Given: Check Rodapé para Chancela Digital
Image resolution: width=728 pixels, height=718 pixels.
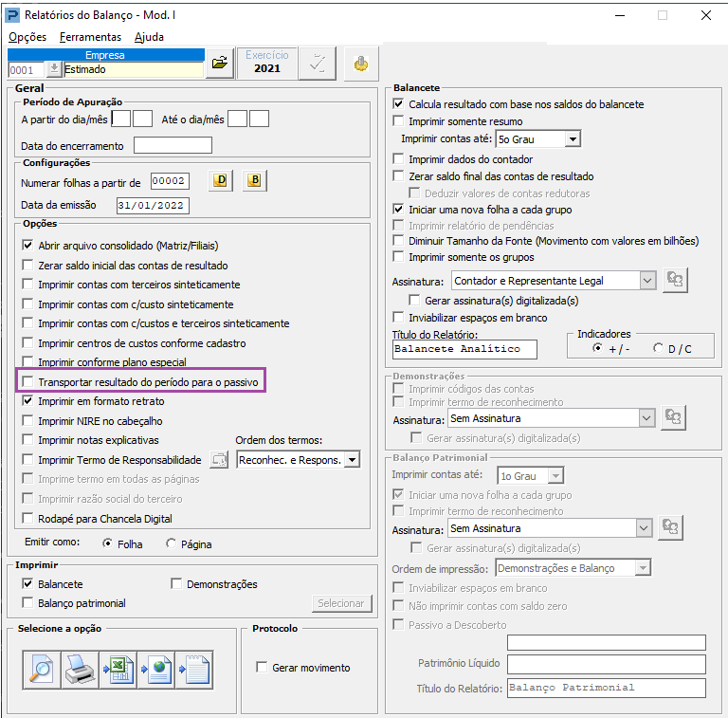Looking at the screenshot, I should (27, 518).
